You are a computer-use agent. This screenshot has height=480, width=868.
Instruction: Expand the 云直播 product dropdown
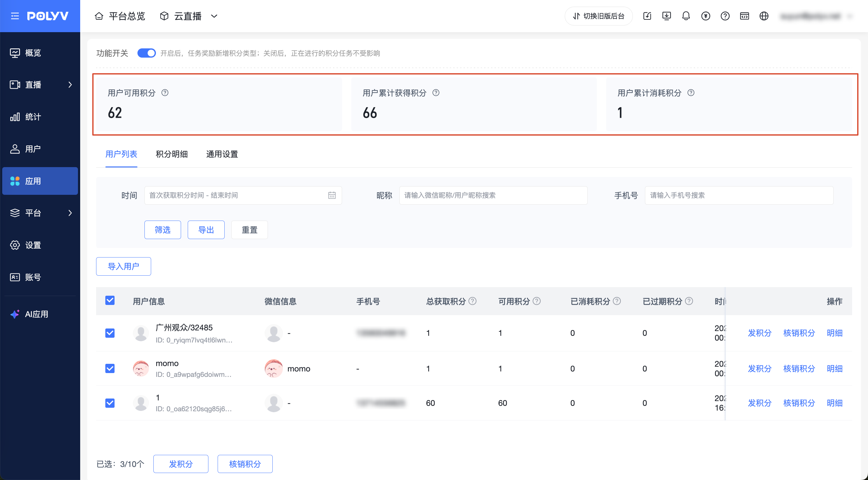[214, 16]
